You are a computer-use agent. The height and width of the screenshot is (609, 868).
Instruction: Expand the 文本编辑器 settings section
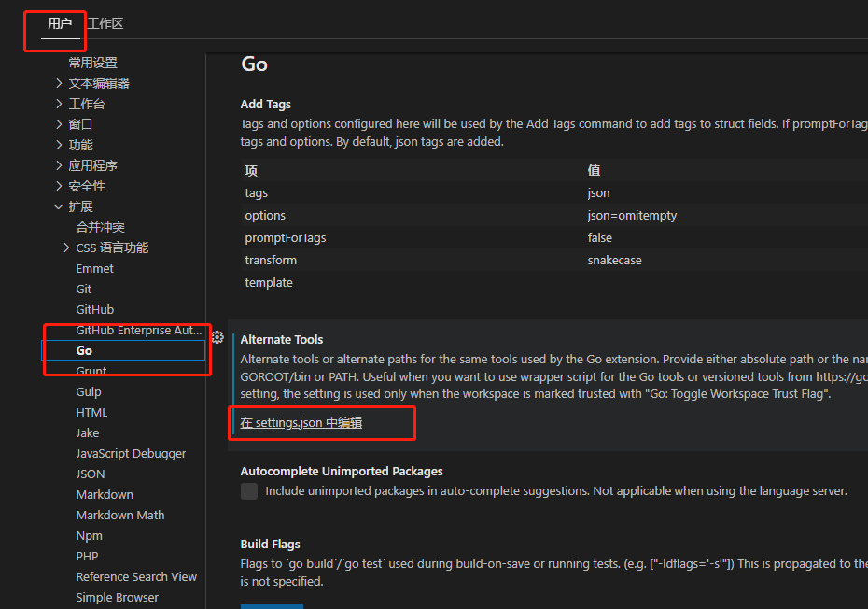point(60,83)
